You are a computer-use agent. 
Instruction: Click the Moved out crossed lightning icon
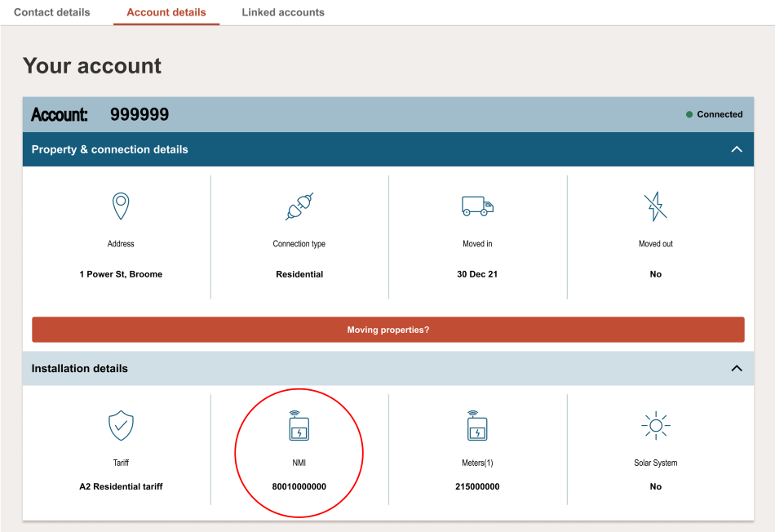tap(655, 206)
